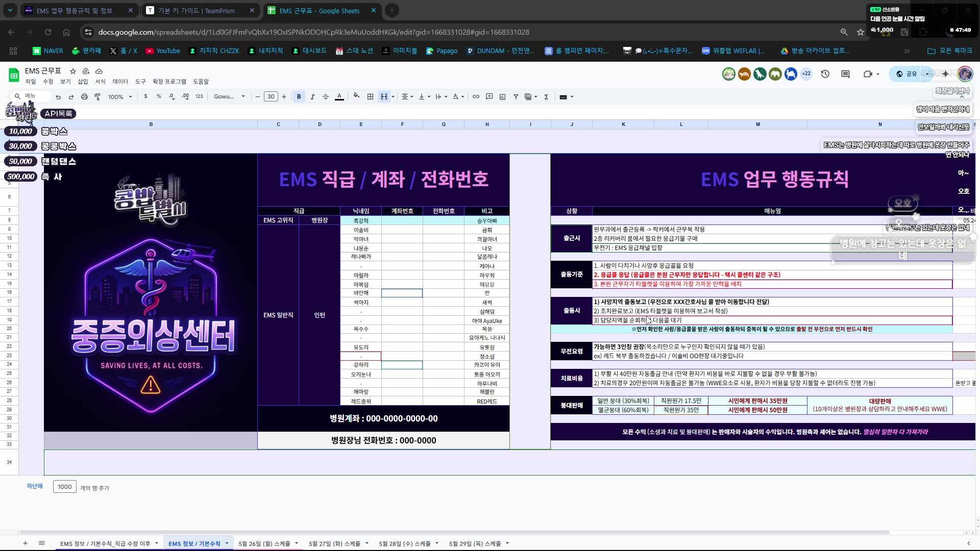Star the EMS 근무표 document

coord(73,71)
